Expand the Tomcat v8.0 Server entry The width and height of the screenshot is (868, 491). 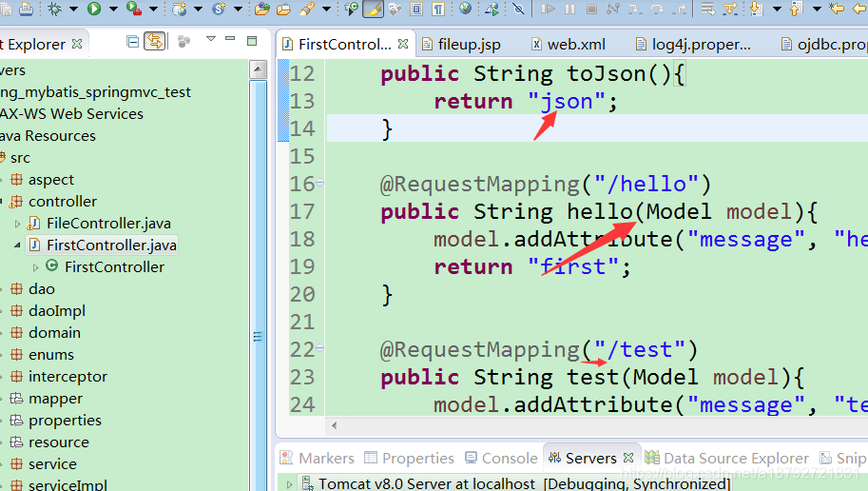(x=289, y=484)
